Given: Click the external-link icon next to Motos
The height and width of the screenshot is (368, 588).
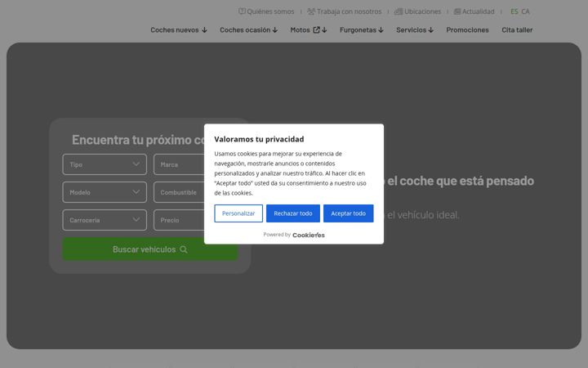Looking at the screenshot, I should [x=317, y=29].
